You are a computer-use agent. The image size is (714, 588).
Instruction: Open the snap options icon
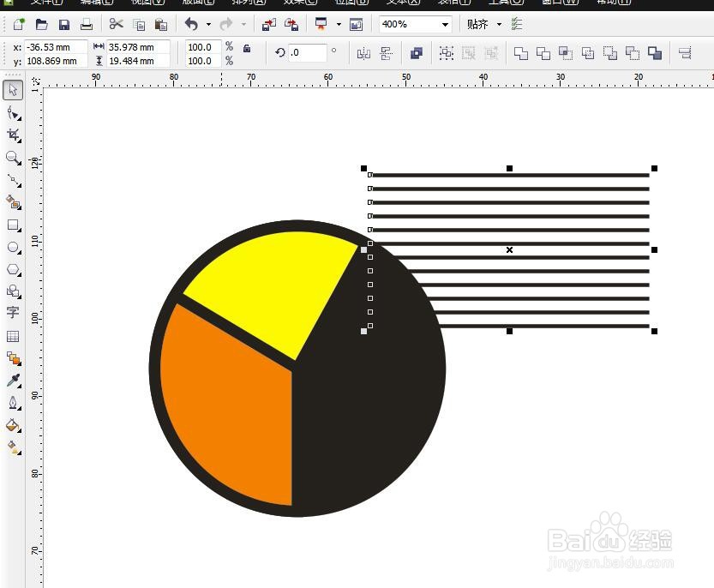517,24
